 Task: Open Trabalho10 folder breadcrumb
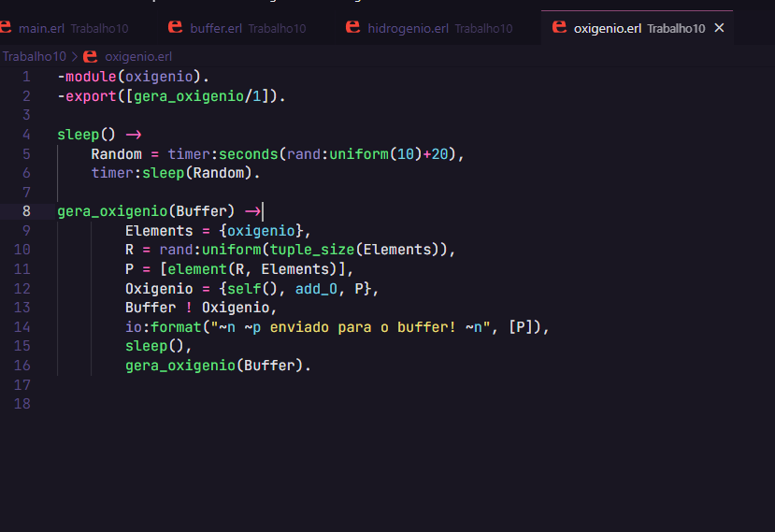coord(34,56)
